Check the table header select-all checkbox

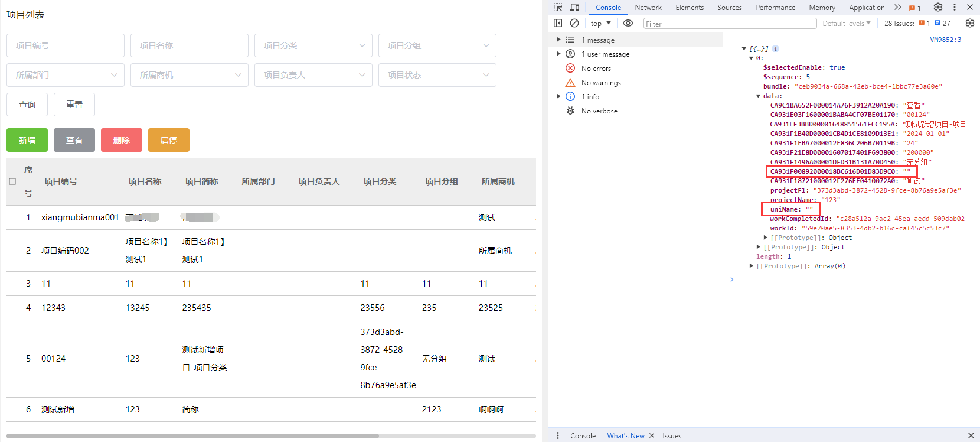click(12, 181)
